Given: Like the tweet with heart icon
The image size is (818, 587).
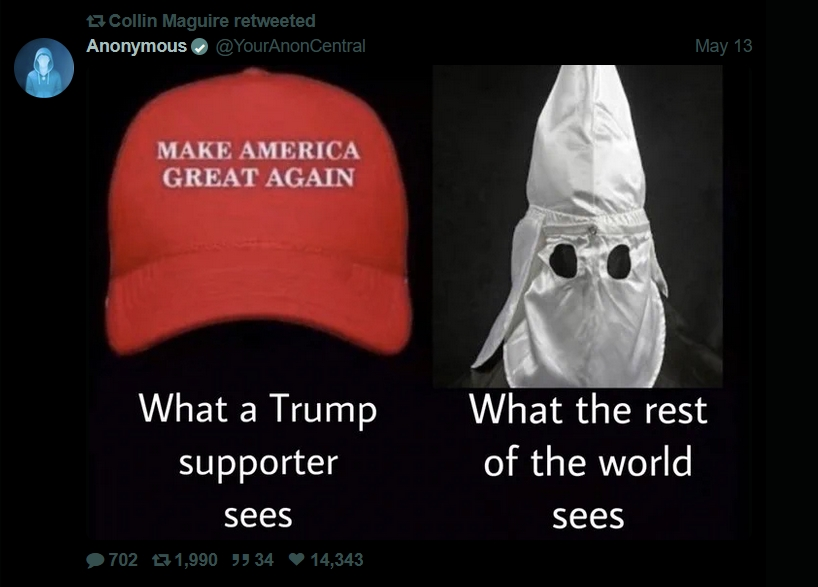Looking at the screenshot, I should pos(296,559).
